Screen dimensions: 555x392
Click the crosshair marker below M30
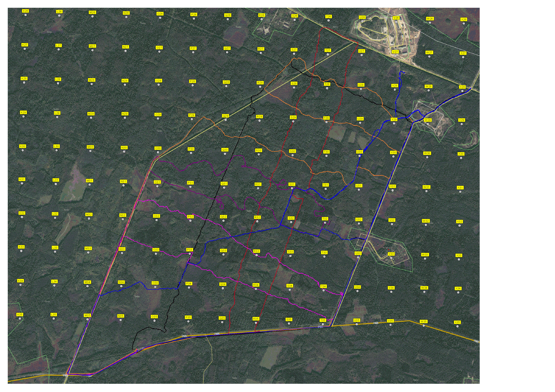click(x=90, y=151)
